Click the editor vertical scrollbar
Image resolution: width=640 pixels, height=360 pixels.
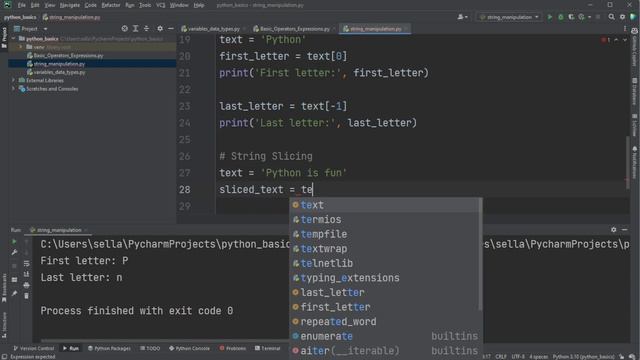[627, 163]
